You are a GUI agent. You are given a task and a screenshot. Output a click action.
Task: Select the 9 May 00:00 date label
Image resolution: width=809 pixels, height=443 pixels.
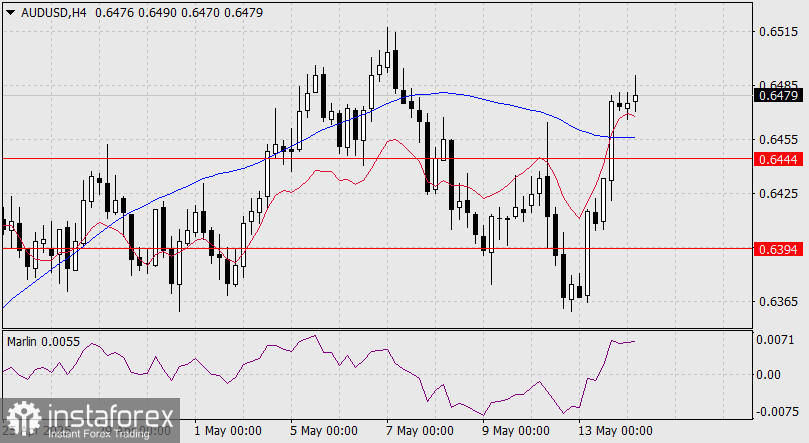[x=515, y=431]
